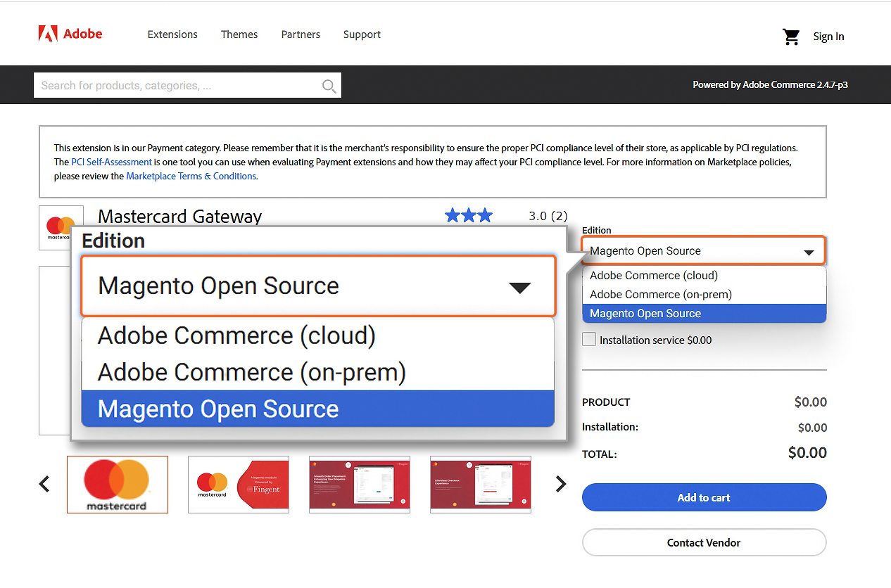Go to the previous gallery image arrow
The height and width of the screenshot is (588, 891).
point(44,484)
